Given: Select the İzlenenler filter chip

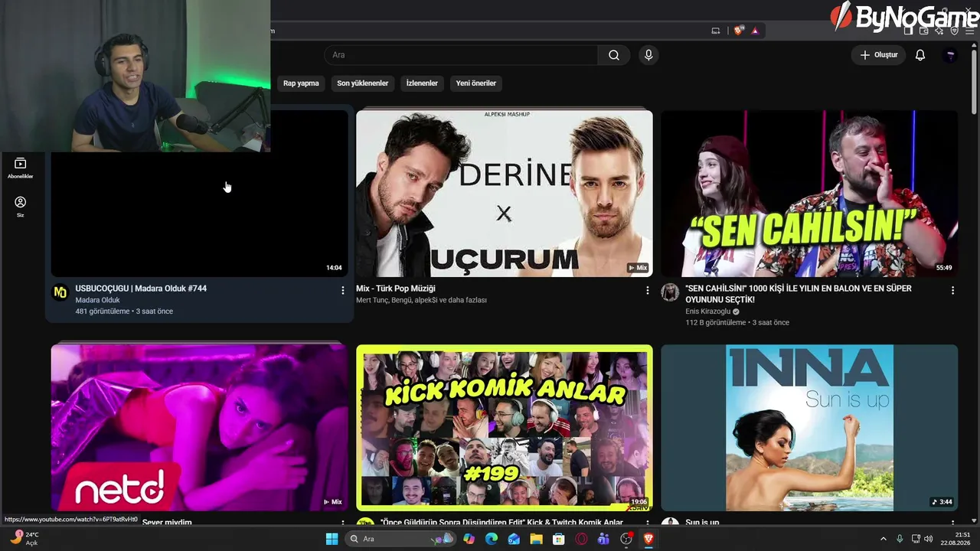Looking at the screenshot, I should [x=422, y=83].
